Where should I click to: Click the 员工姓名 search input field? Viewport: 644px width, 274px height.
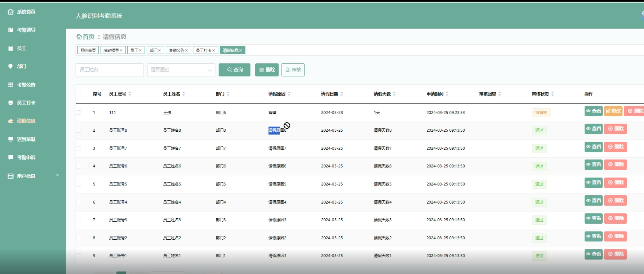[x=110, y=70]
